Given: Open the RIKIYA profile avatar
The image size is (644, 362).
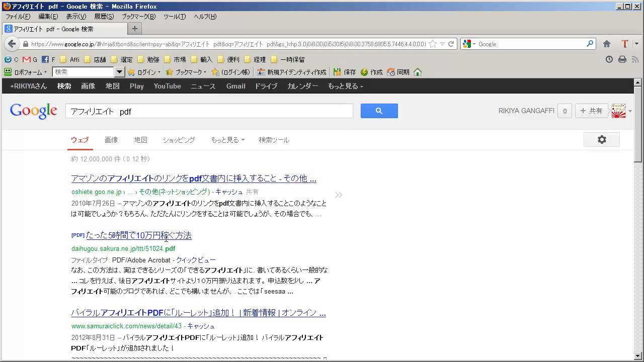Looking at the screenshot, I should click(618, 111).
